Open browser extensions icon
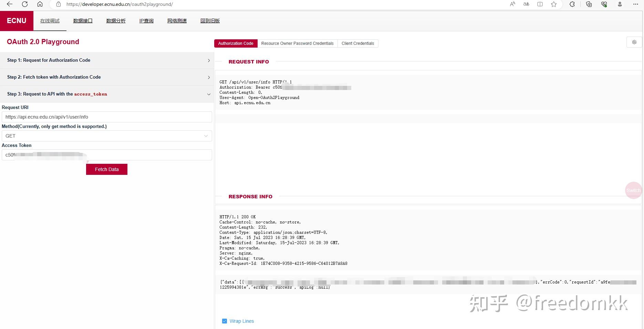Viewport: 644px width, 329px height. 572,4
